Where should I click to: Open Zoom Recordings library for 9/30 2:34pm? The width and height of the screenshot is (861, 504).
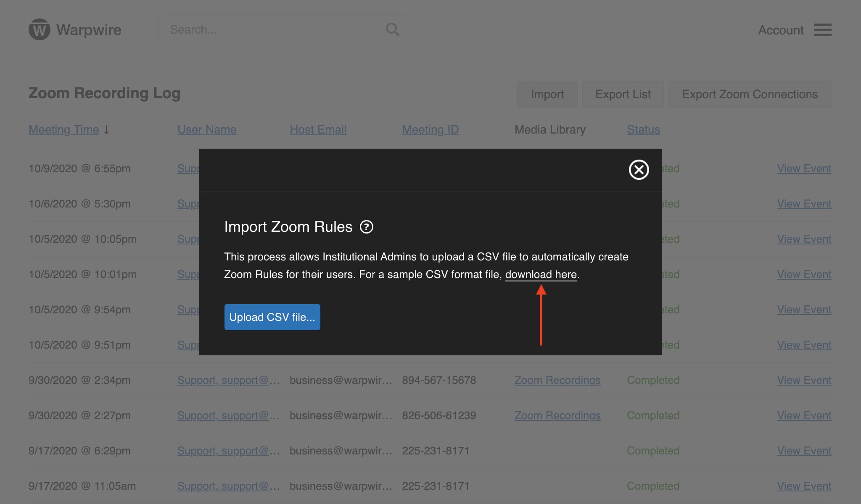click(557, 380)
